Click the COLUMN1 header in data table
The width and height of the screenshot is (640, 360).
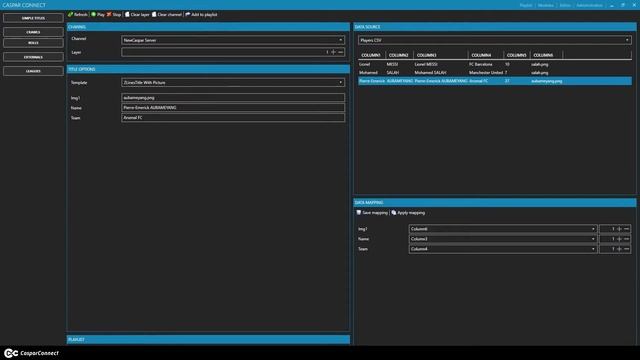[371, 55]
